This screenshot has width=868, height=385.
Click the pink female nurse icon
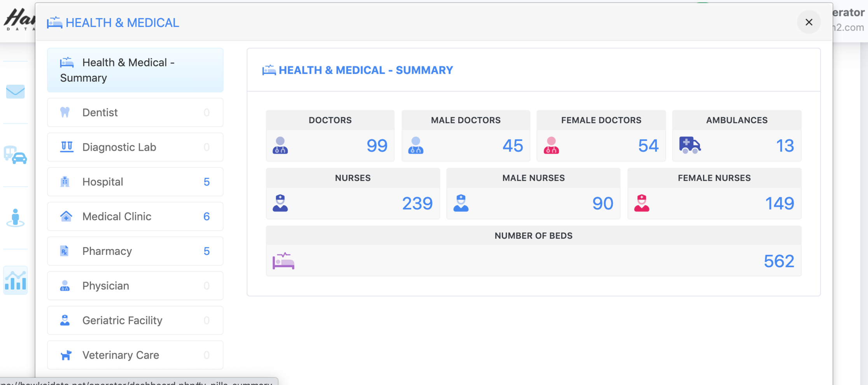[x=642, y=203]
